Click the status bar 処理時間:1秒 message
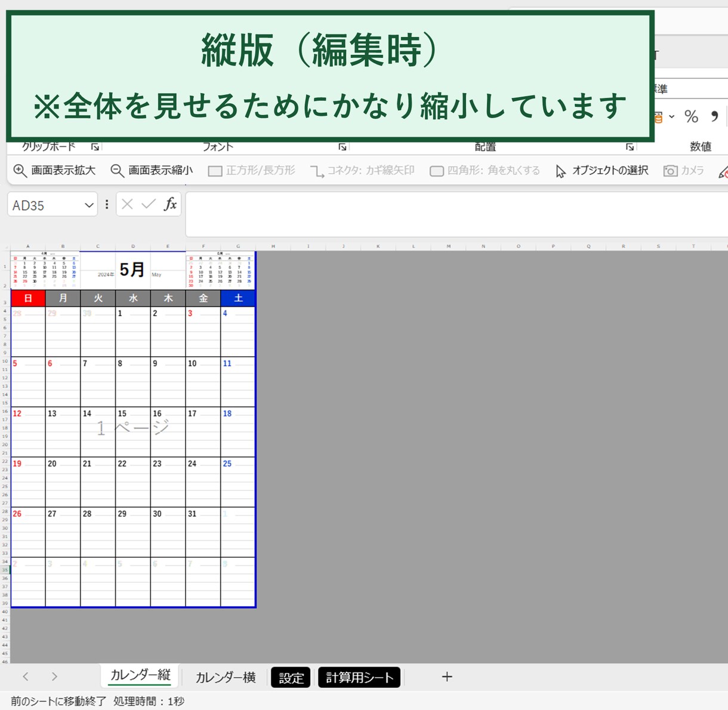728x710 pixels. [149, 701]
